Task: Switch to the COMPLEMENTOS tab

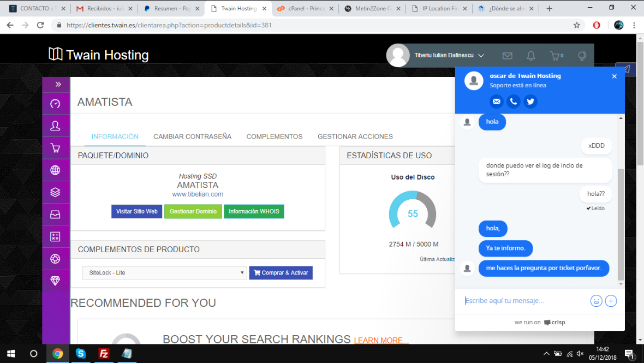Action: (x=275, y=136)
